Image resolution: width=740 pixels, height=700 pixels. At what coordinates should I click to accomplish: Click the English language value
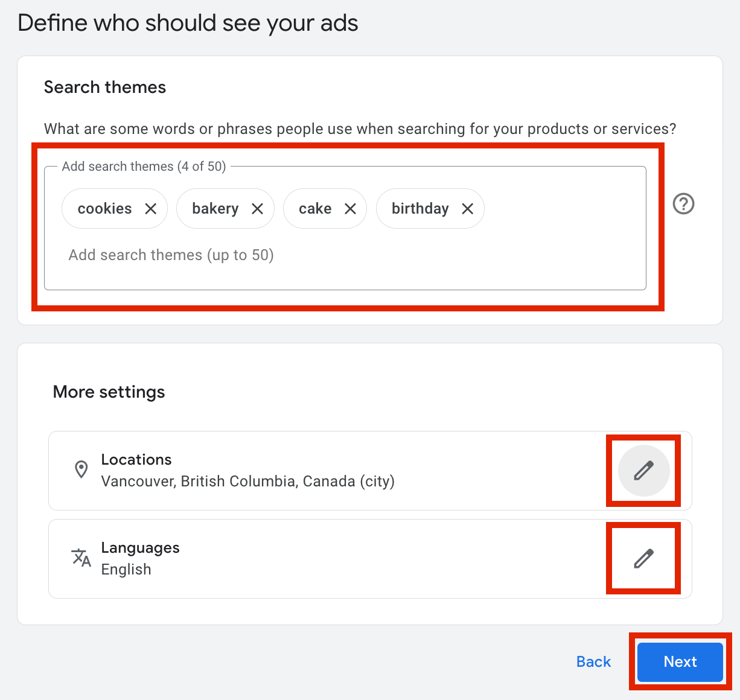pyautogui.click(x=126, y=570)
